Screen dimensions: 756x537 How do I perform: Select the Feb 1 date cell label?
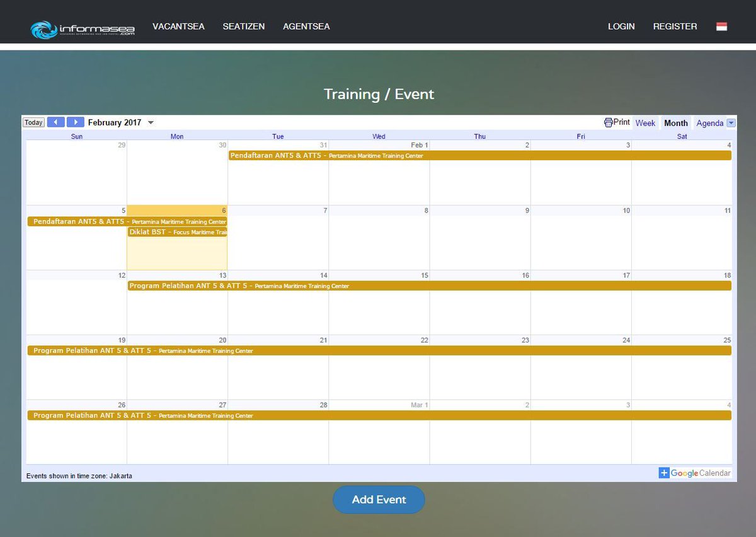[419, 145]
